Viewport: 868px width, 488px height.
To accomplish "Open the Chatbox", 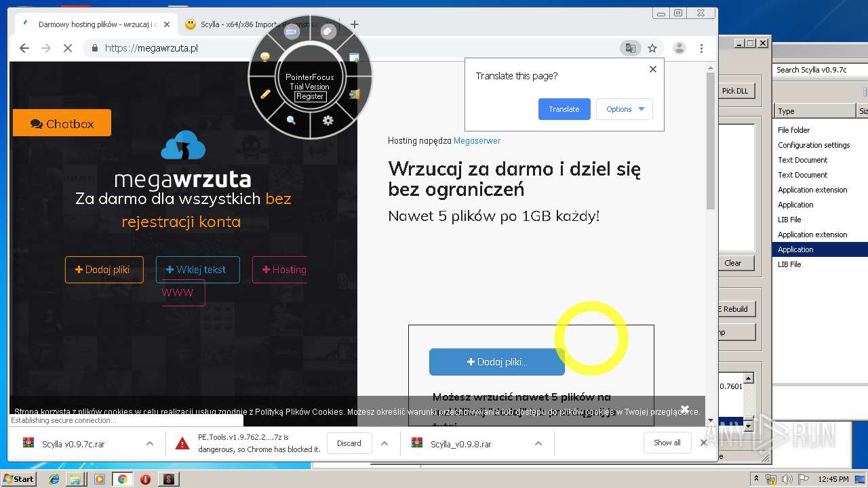I will [x=62, y=123].
